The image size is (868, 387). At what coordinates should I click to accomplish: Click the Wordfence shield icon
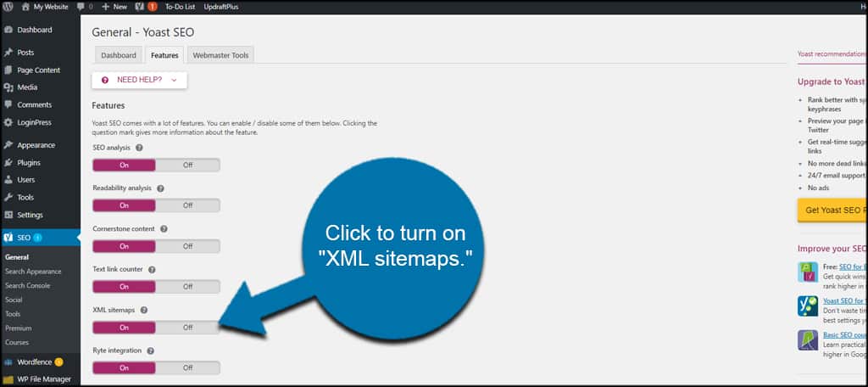pos(8,362)
